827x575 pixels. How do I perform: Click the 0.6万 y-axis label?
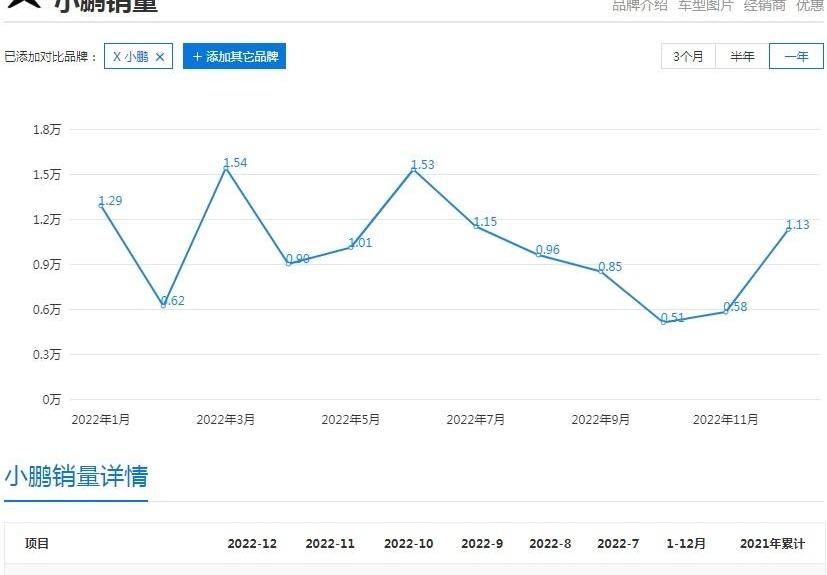(47, 309)
